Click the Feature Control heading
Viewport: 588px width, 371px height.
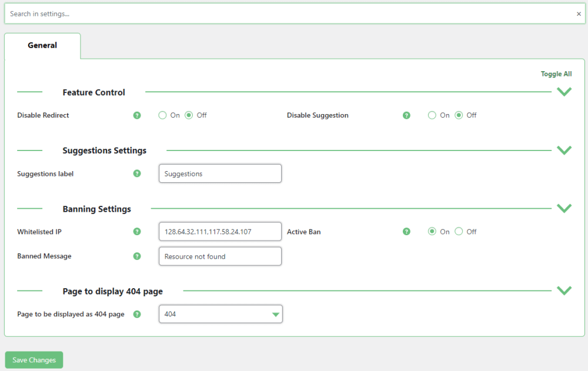click(93, 92)
